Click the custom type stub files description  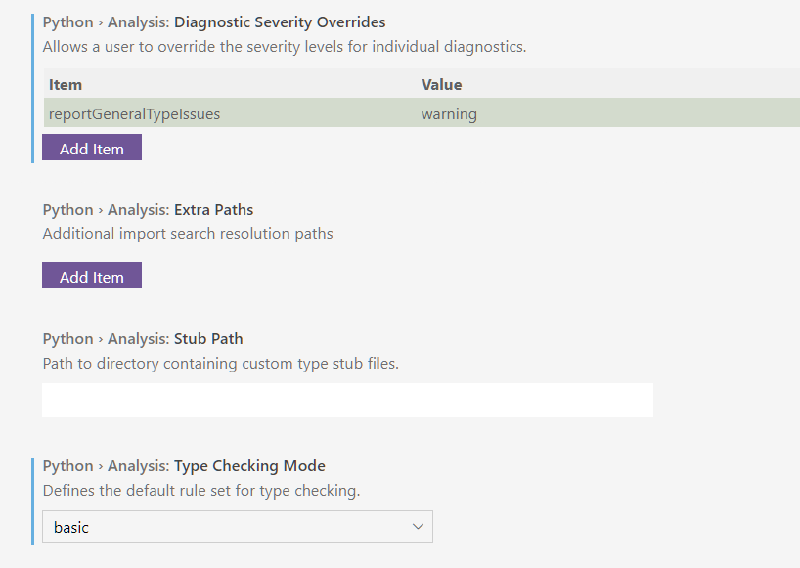coord(220,364)
